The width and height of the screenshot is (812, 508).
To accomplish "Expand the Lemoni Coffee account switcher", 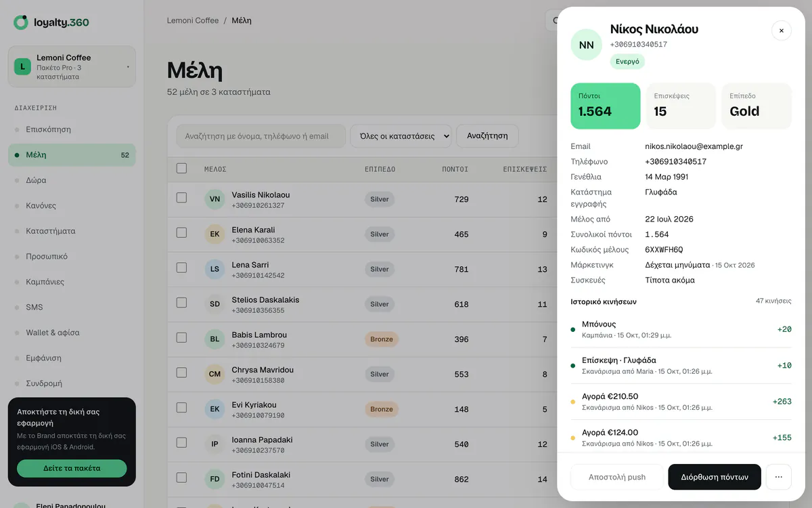I will 72,66.
